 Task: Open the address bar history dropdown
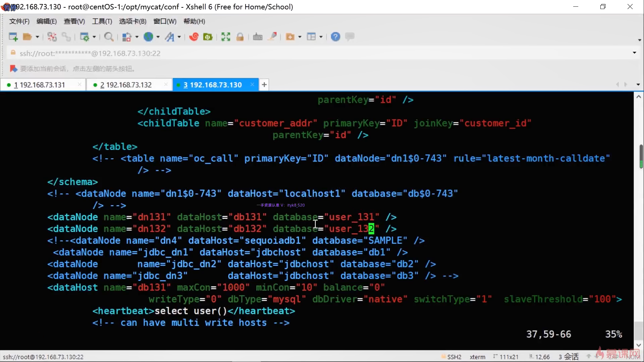tap(634, 53)
